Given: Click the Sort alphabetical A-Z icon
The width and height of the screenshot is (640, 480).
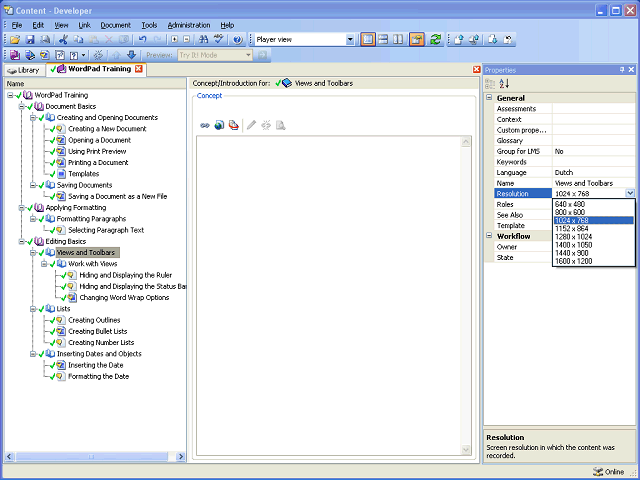Looking at the screenshot, I should (504, 84).
